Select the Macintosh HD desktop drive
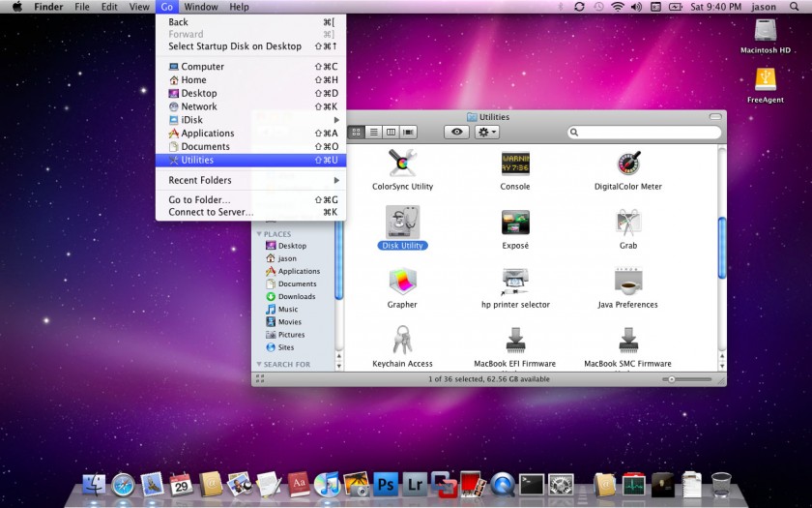Image resolution: width=812 pixels, height=508 pixels. pos(765,30)
